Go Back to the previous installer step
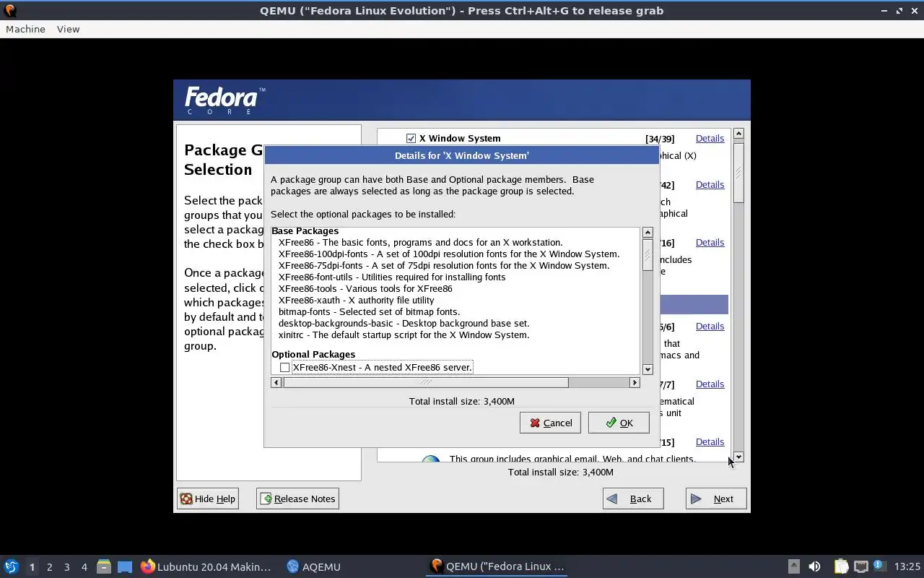924x578 pixels. [x=633, y=499]
